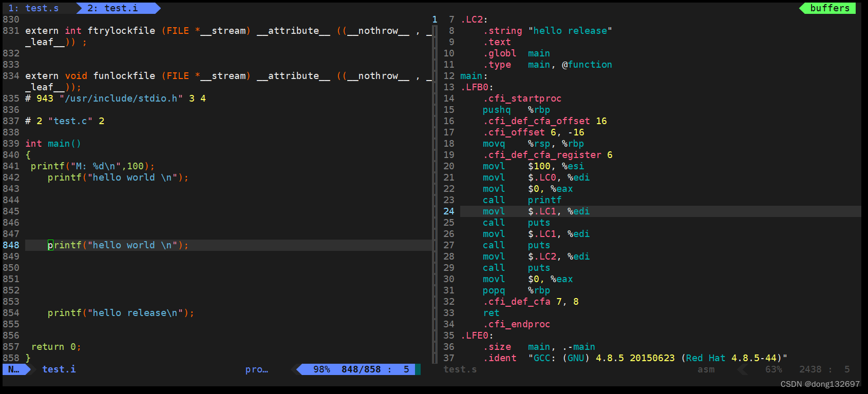Click the main: label in assembly
This screenshot has width=868, height=394.
click(x=474, y=76)
